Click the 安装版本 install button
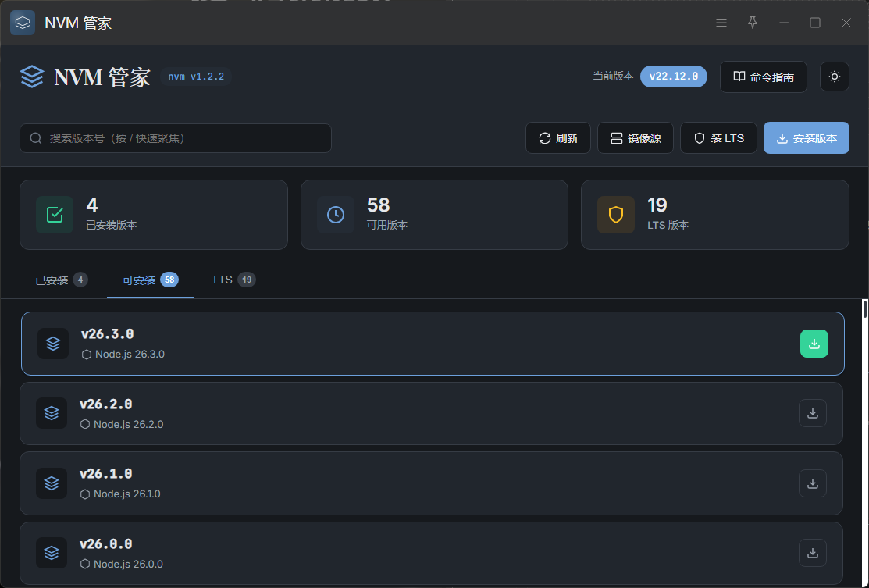The image size is (869, 588). coord(807,138)
